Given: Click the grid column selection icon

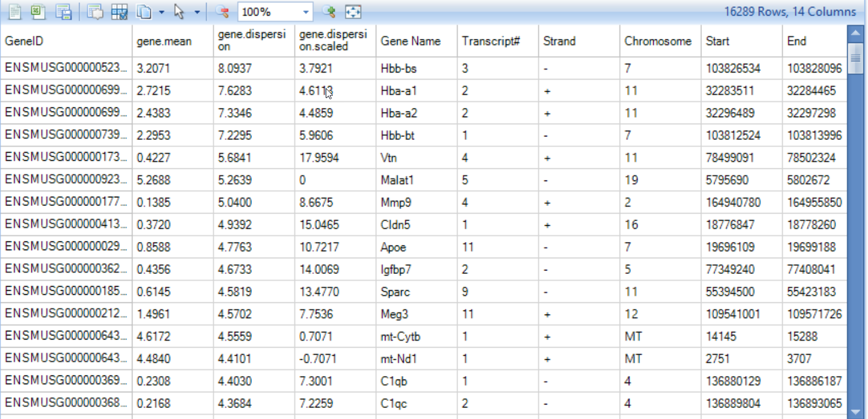Looking at the screenshot, I should [120, 12].
